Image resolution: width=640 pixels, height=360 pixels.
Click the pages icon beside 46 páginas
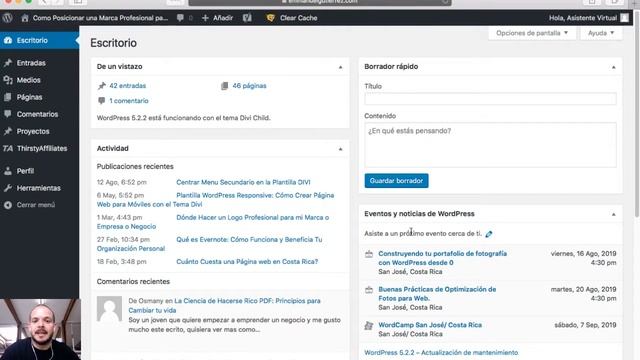(x=224, y=86)
